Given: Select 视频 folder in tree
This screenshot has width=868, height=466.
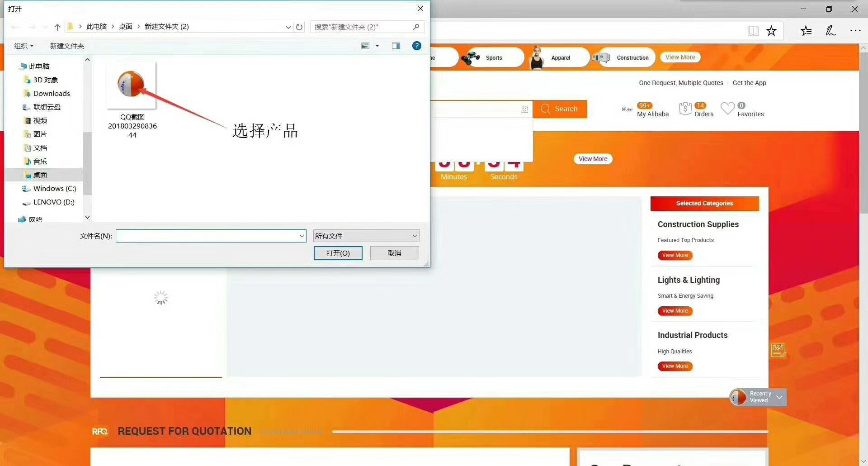Looking at the screenshot, I should pos(35,120).
